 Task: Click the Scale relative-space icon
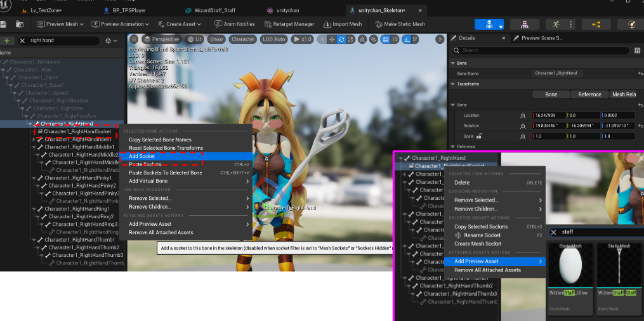click(x=523, y=136)
